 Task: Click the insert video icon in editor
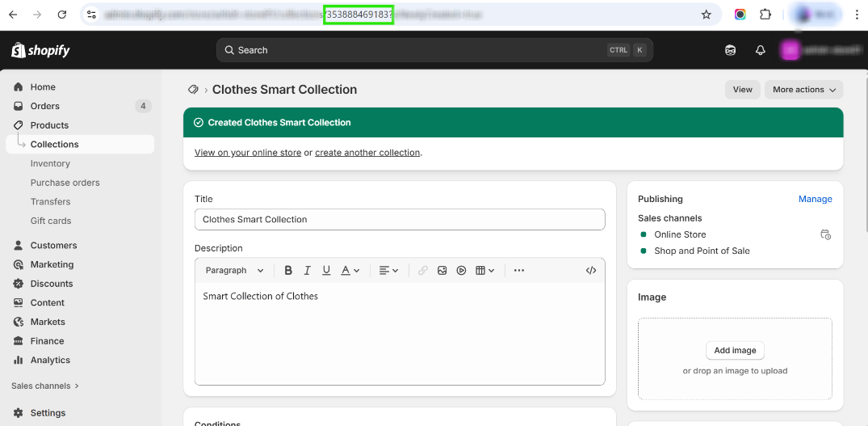[x=461, y=271]
